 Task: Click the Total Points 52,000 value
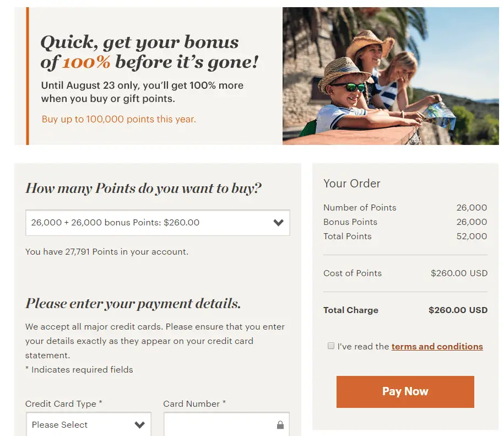[x=472, y=236]
